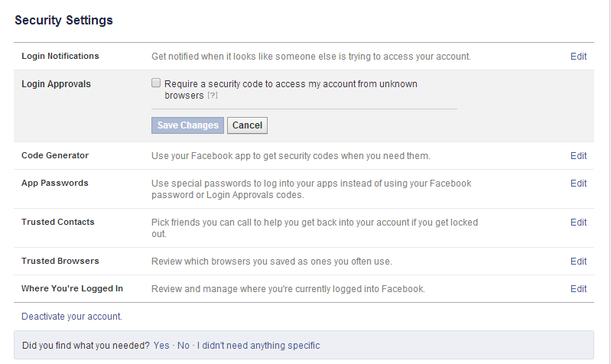Cancel the Login Approvals edit
Viewport: 611px width, 364px height.
tap(248, 125)
